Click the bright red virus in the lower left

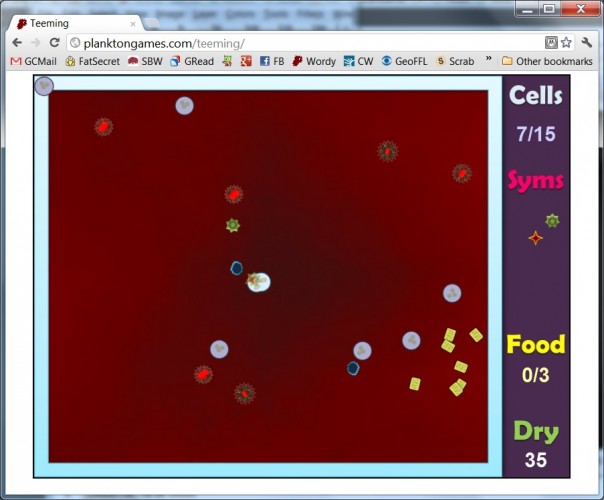pyautogui.click(x=203, y=374)
